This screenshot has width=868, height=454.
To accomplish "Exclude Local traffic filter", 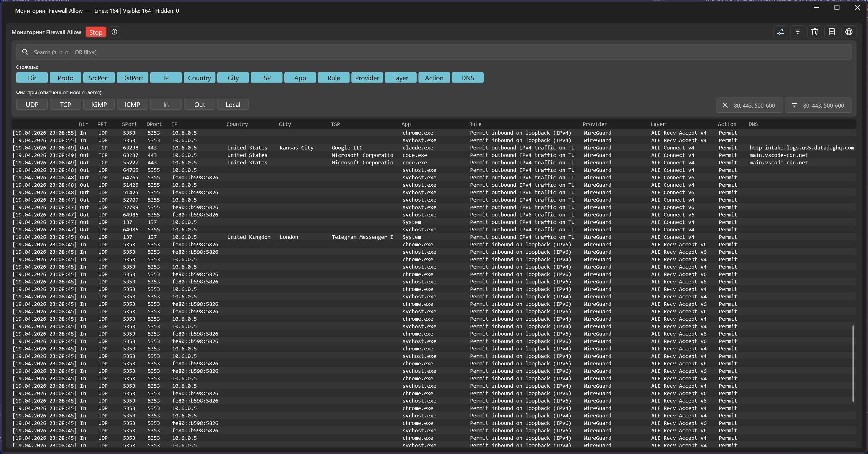I will [x=233, y=104].
